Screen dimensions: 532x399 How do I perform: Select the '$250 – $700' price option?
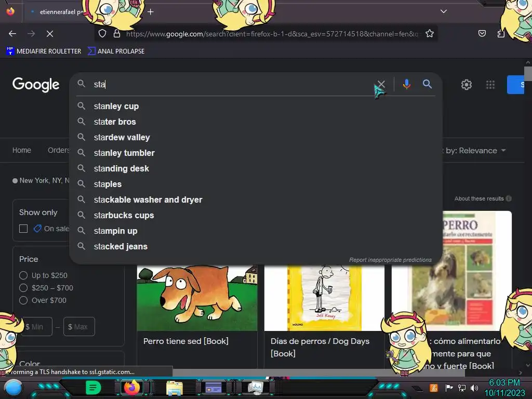point(23,288)
